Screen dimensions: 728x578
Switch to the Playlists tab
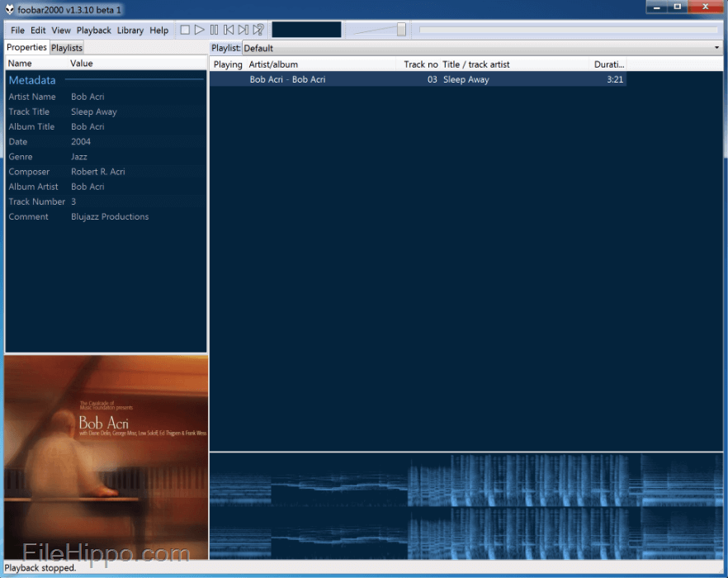pos(67,48)
